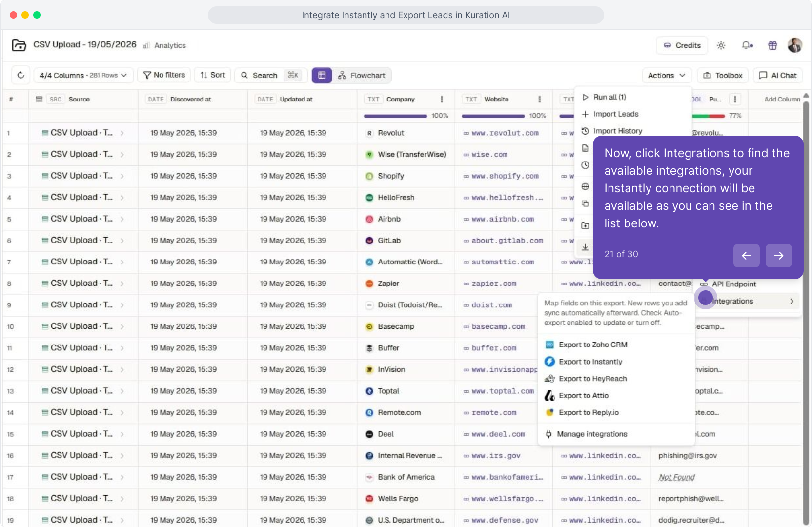Go to previous tutorial step arrow
The image size is (812, 527).
(x=746, y=256)
